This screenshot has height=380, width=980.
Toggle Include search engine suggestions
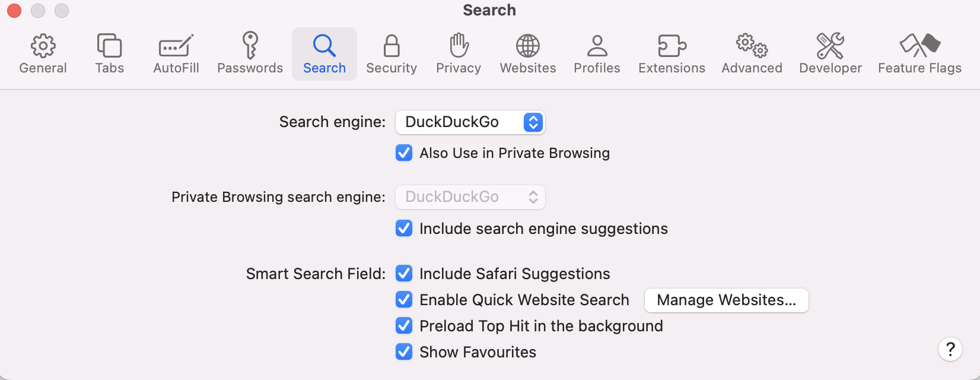coord(404,229)
